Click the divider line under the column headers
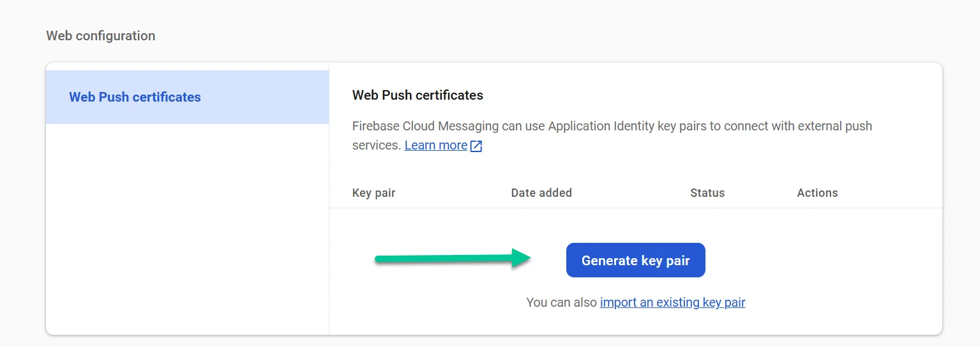 635,208
